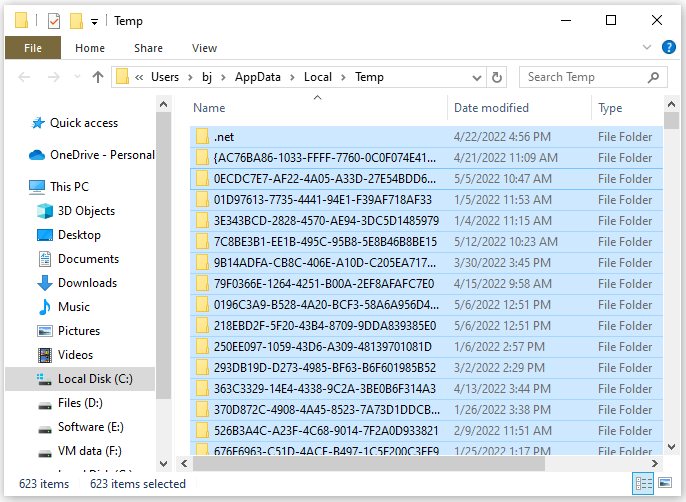Select folder 79F0366E-1264-4251-B00A-2EF8AFAFC7E0
686x502 pixels.
(426, 284)
